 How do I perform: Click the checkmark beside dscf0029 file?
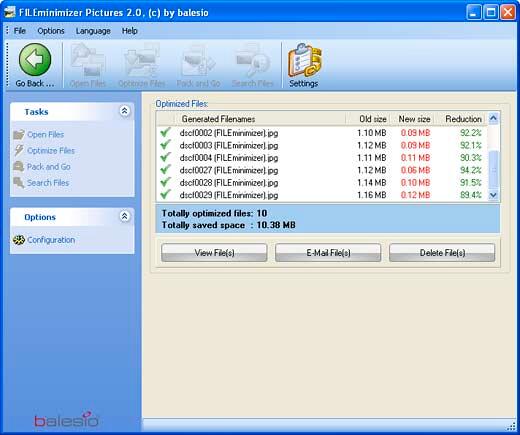pyautogui.click(x=165, y=194)
